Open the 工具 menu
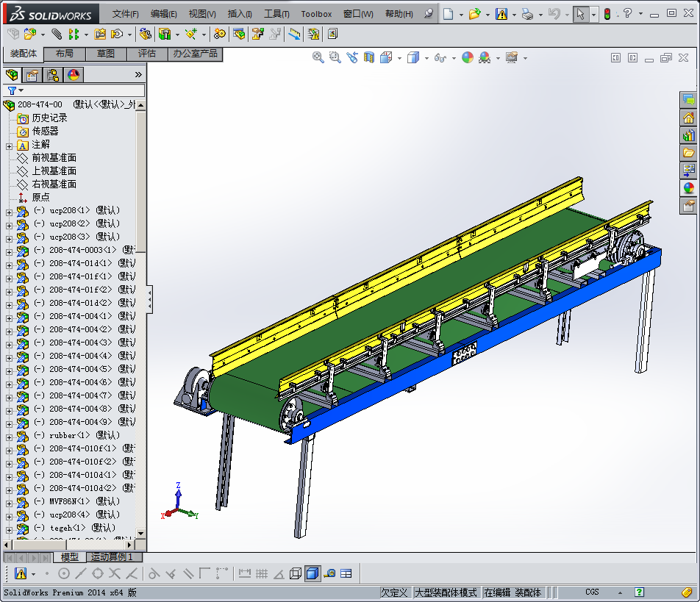The width and height of the screenshot is (700, 602). (x=276, y=14)
